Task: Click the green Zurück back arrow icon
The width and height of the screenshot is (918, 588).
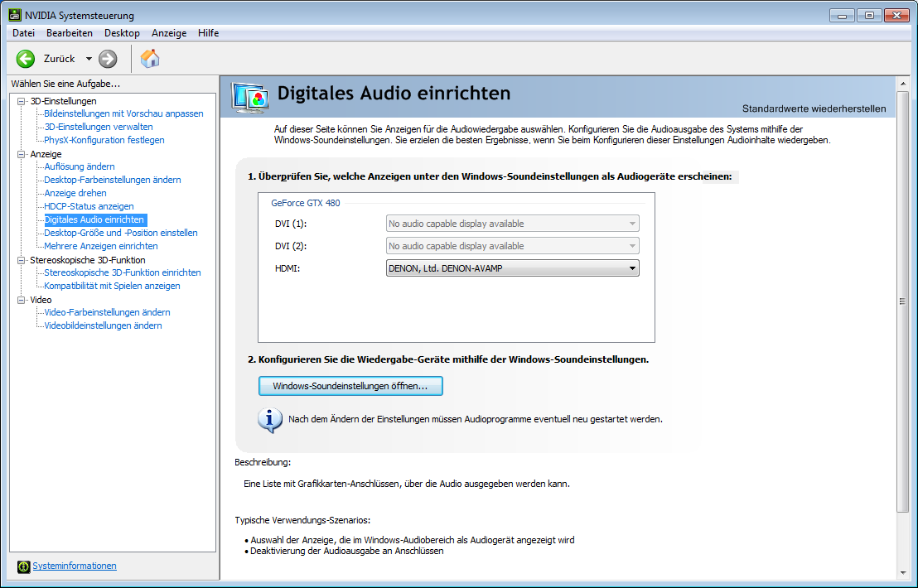Action: click(x=26, y=59)
